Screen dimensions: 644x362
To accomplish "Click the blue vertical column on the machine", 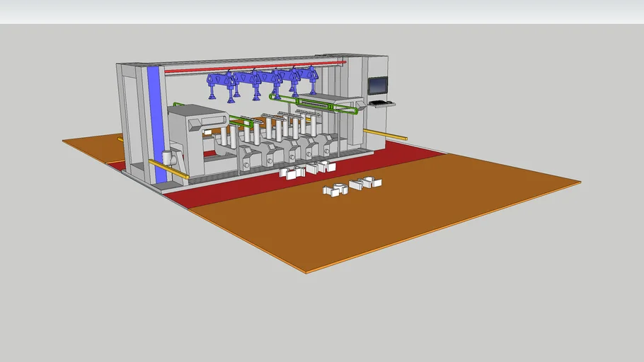I will 156,124.
